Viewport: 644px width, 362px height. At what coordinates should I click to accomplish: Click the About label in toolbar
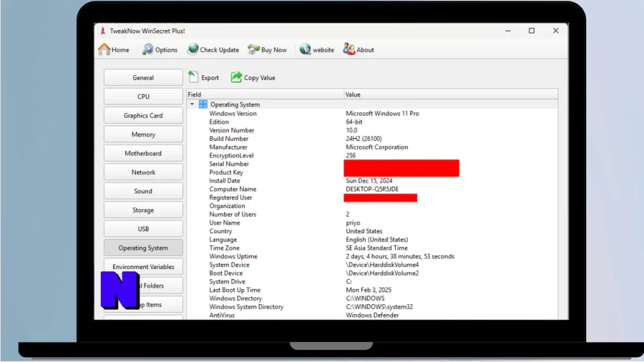coord(365,50)
